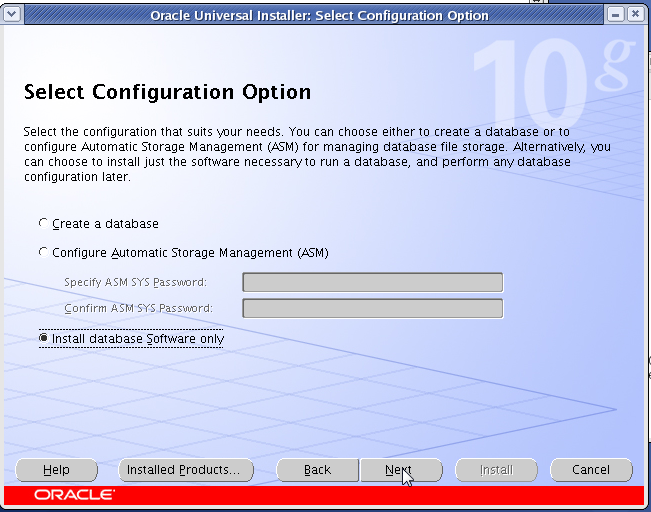Cancel the installation
This screenshot has height=512, width=651.
tap(591, 470)
